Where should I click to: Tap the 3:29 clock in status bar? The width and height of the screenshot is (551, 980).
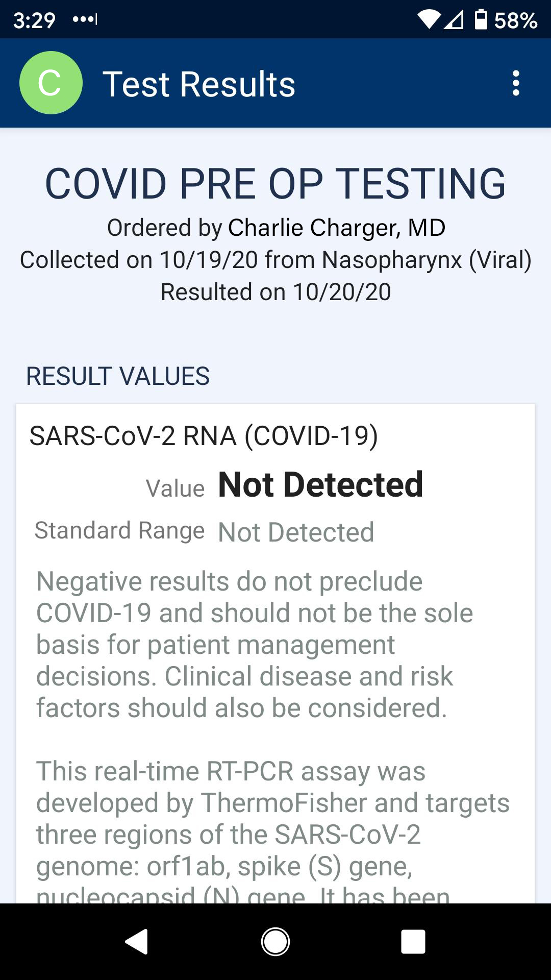point(34,20)
